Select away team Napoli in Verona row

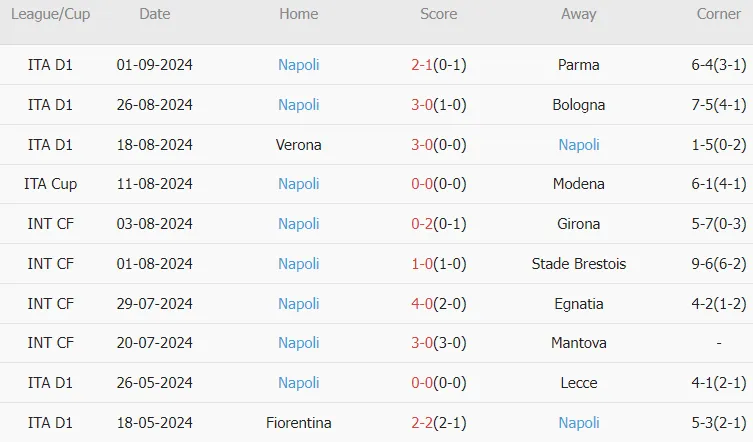[579, 145]
